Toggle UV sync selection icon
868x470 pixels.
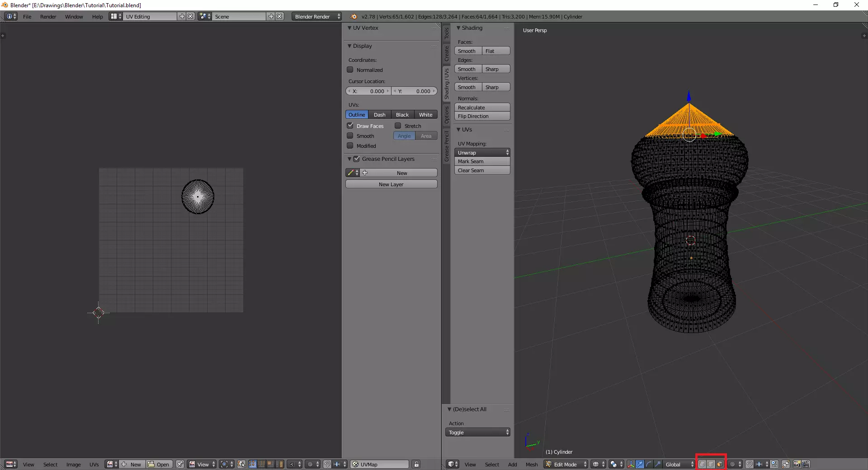[x=241, y=464]
